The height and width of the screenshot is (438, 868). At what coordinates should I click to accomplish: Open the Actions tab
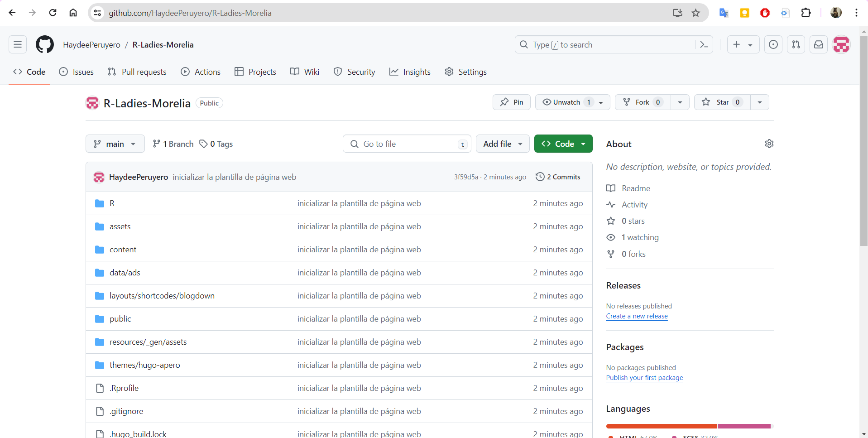(x=201, y=72)
